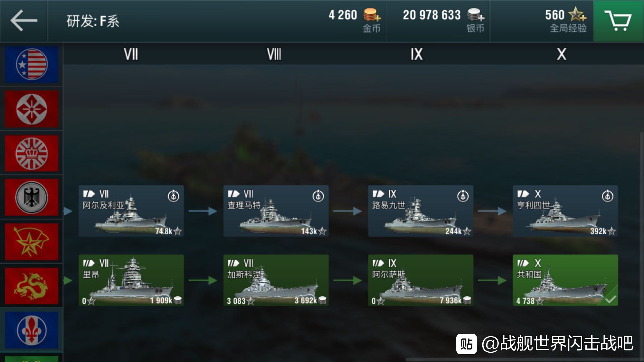The height and width of the screenshot is (362, 644).
Task: Select the German eagle nation flag
Action: click(x=32, y=197)
